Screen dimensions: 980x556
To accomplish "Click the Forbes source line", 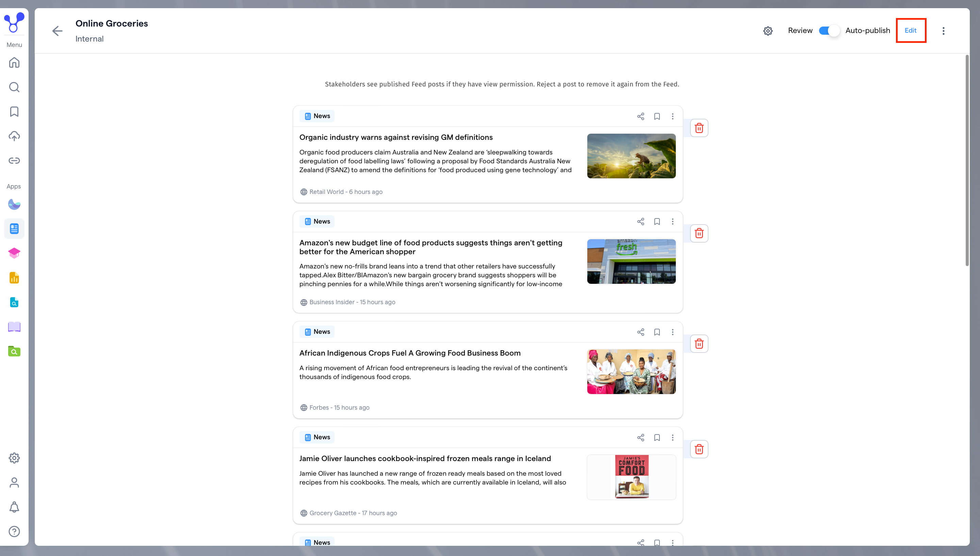I will 335,407.
